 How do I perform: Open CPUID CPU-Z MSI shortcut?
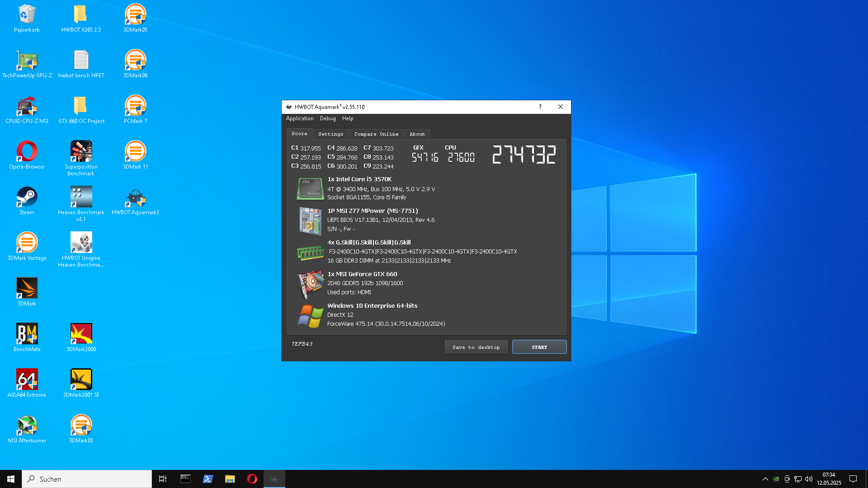pyautogui.click(x=27, y=109)
